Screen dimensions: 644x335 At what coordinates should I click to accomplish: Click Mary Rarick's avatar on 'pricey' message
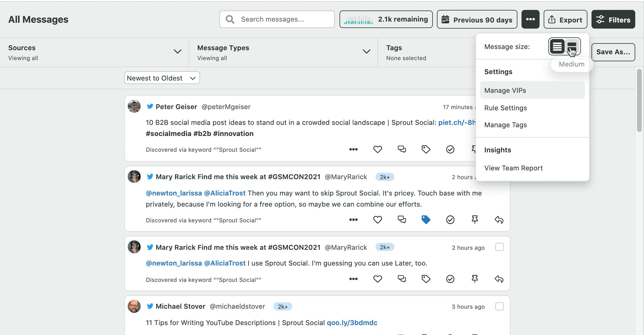[134, 177]
